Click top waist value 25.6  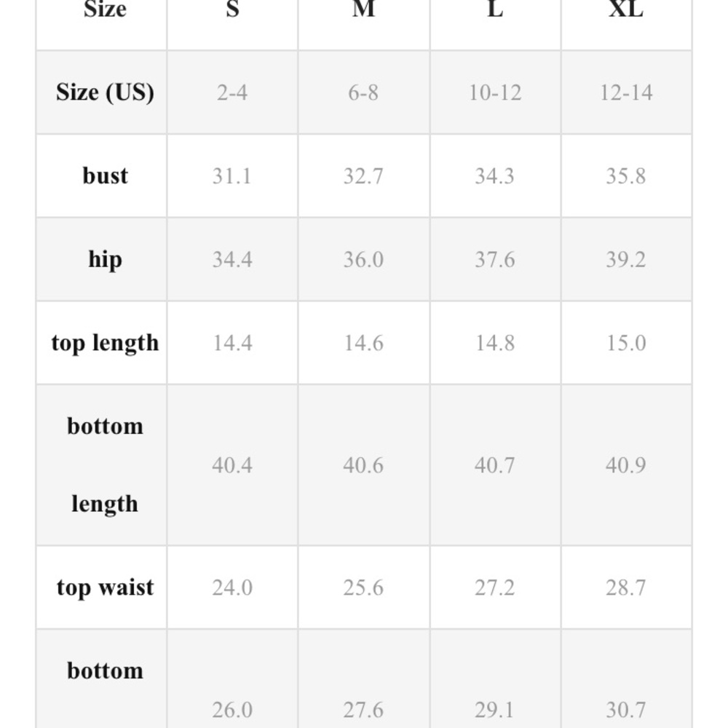tap(363, 587)
